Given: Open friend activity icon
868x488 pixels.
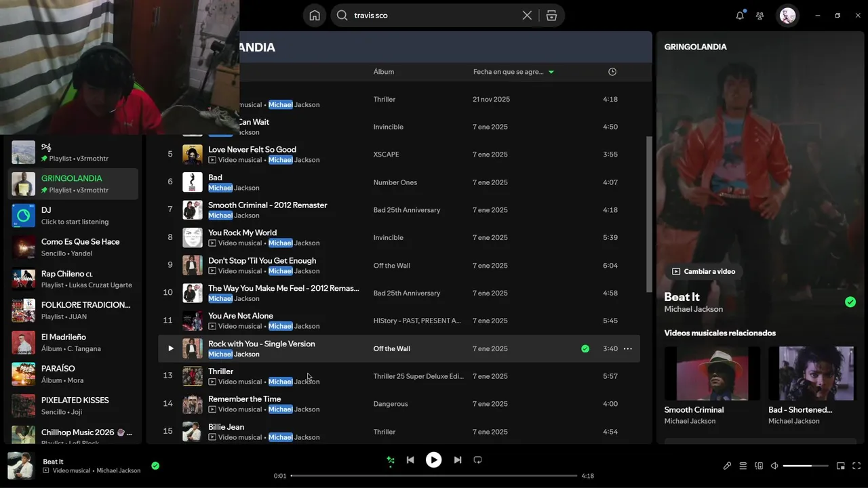Looking at the screenshot, I should pos(759,16).
